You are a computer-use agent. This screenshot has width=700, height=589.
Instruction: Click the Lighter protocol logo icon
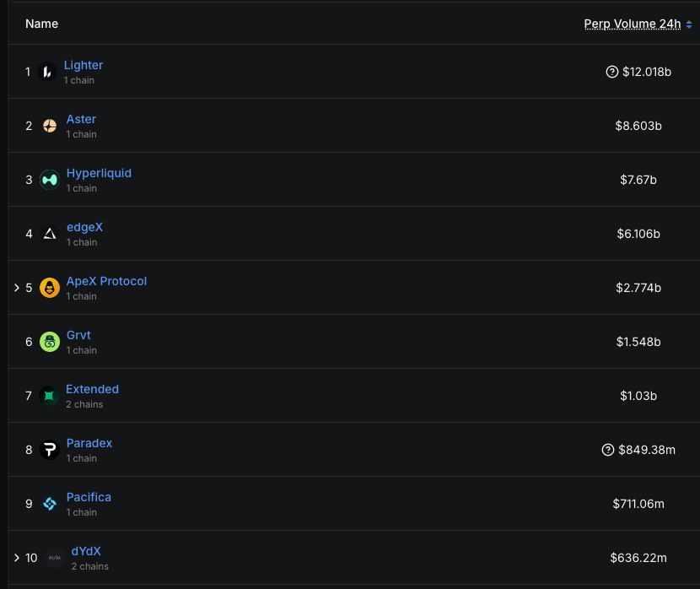pos(47,72)
